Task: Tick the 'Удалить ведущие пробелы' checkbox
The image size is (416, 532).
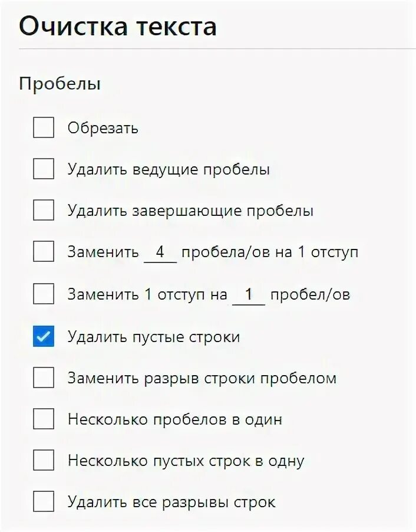Action: [44, 169]
